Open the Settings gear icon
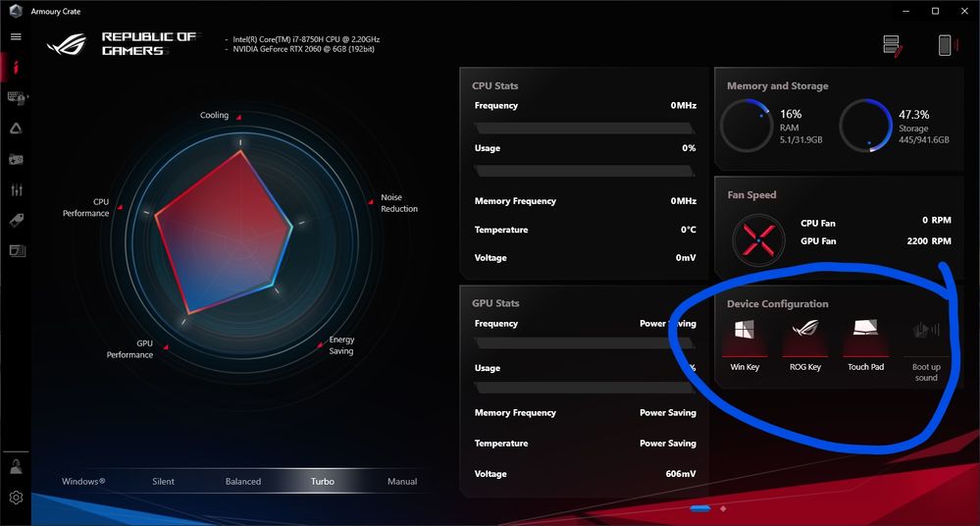 16,498
